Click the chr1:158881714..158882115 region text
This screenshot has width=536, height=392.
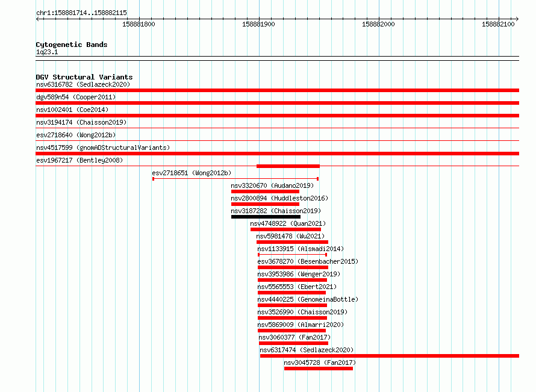coord(81,13)
